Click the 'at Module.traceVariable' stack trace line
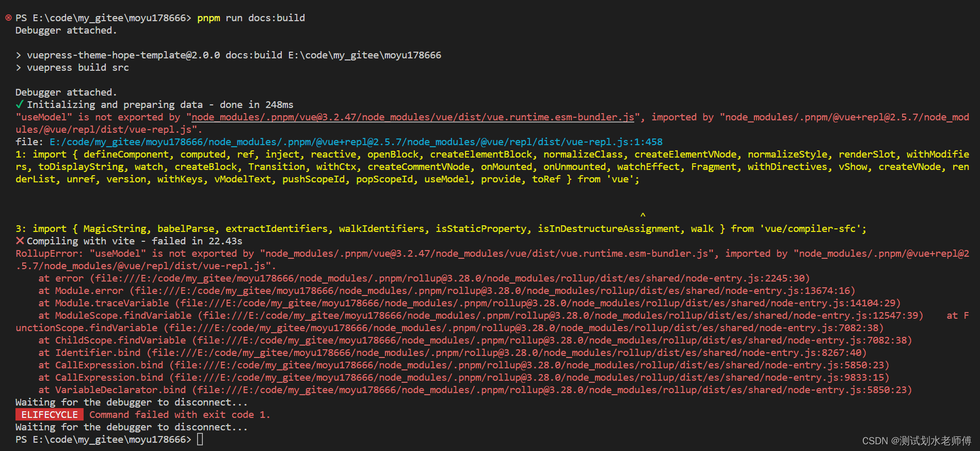980x451 pixels. point(470,303)
